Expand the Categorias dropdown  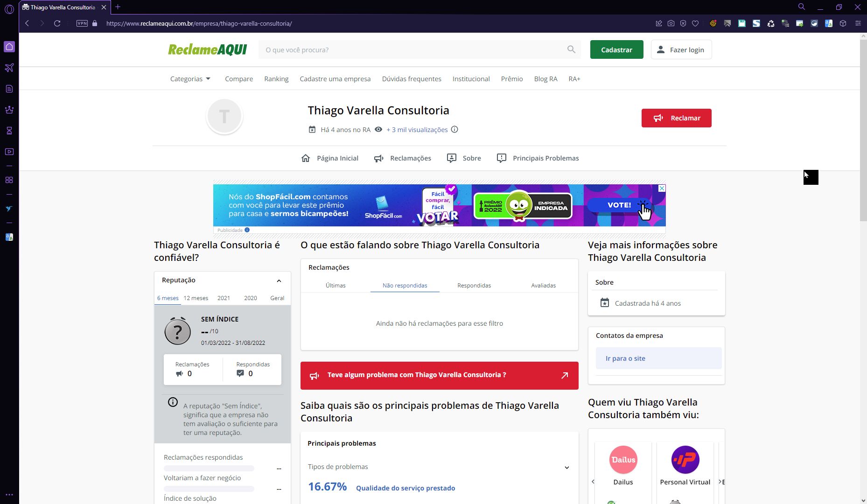coord(190,79)
